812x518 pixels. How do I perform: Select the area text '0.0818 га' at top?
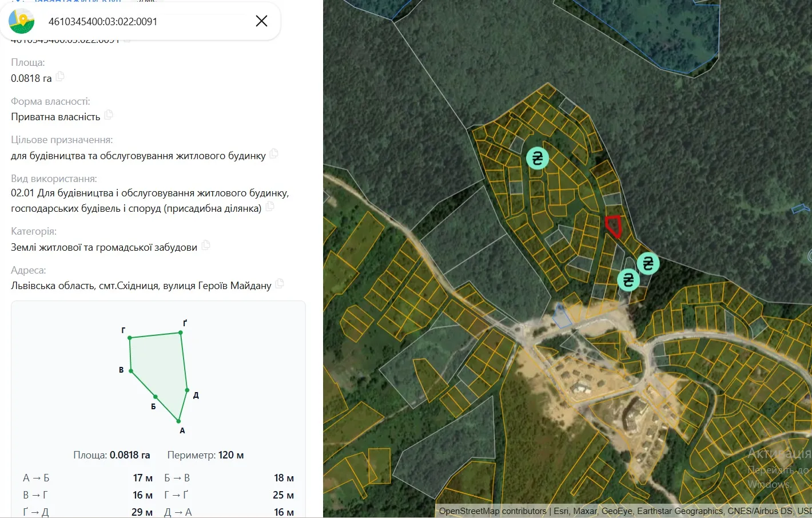[31, 78]
